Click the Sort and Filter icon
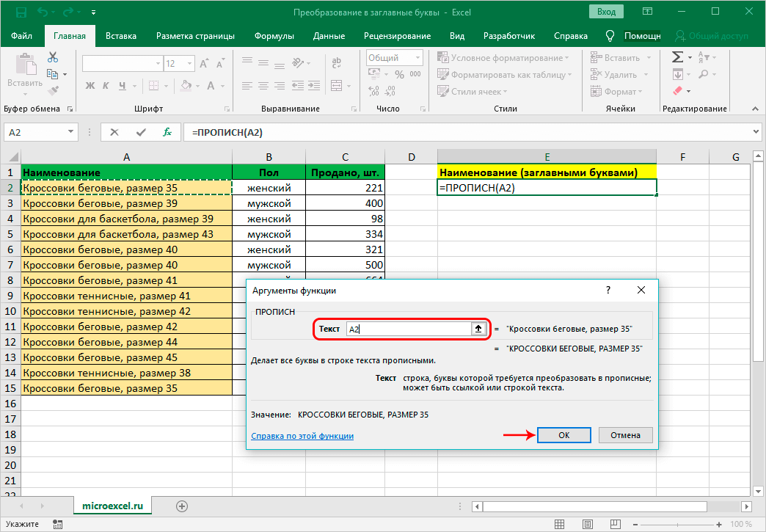The height and width of the screenshot is (532, 766). (x=704, y=58)
